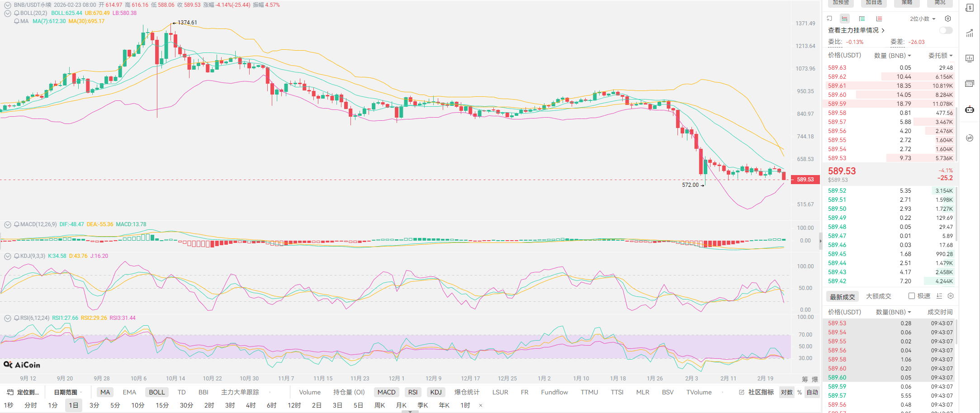This screenshot has width=980, height=413.
Task: Click the 加自选 button
Action: (x=874, y=3)
